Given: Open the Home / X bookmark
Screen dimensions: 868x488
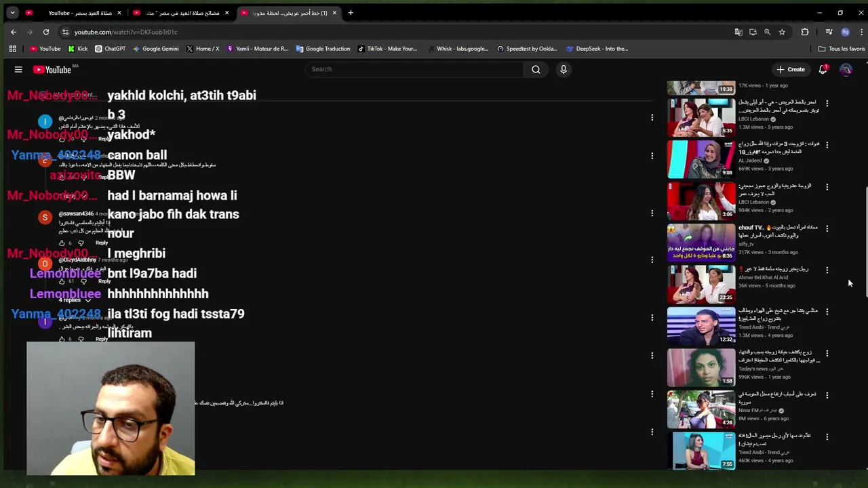Looking at the screenshot, I should (x=203, y=49).
